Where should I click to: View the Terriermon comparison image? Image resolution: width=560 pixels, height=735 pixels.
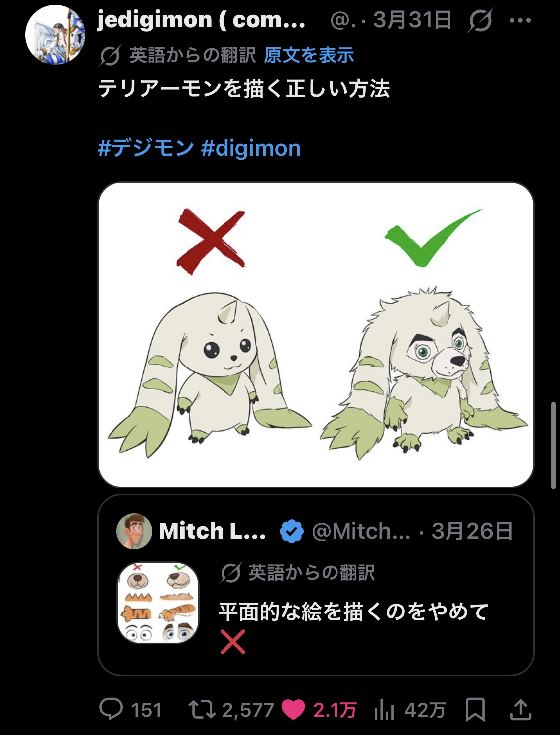tap(316, 335)
